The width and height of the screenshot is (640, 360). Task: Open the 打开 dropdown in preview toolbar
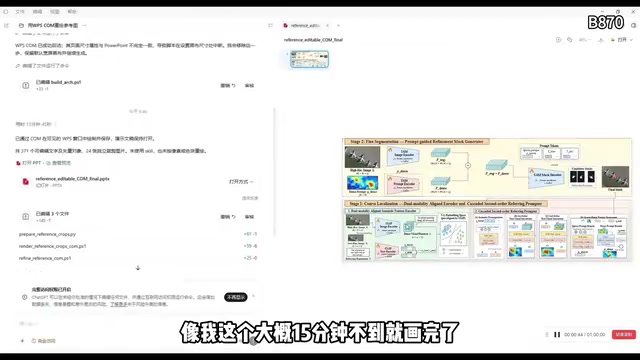622,40
